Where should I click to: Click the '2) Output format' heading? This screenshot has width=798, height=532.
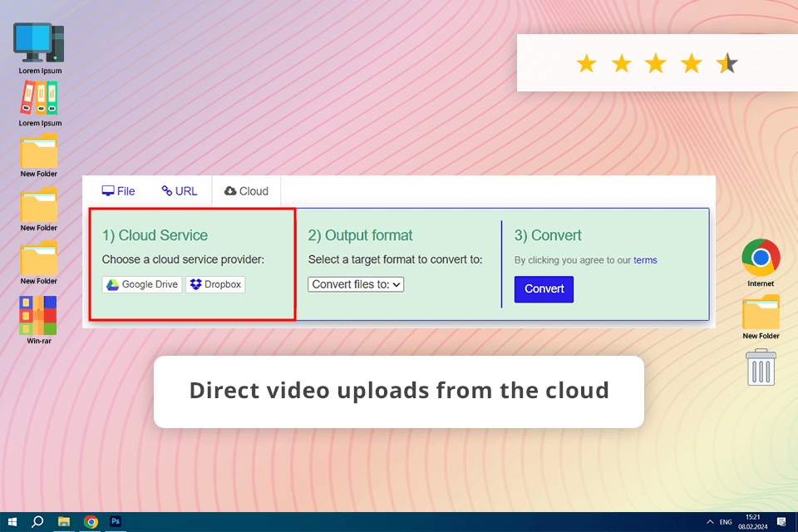tap(360, 236)
